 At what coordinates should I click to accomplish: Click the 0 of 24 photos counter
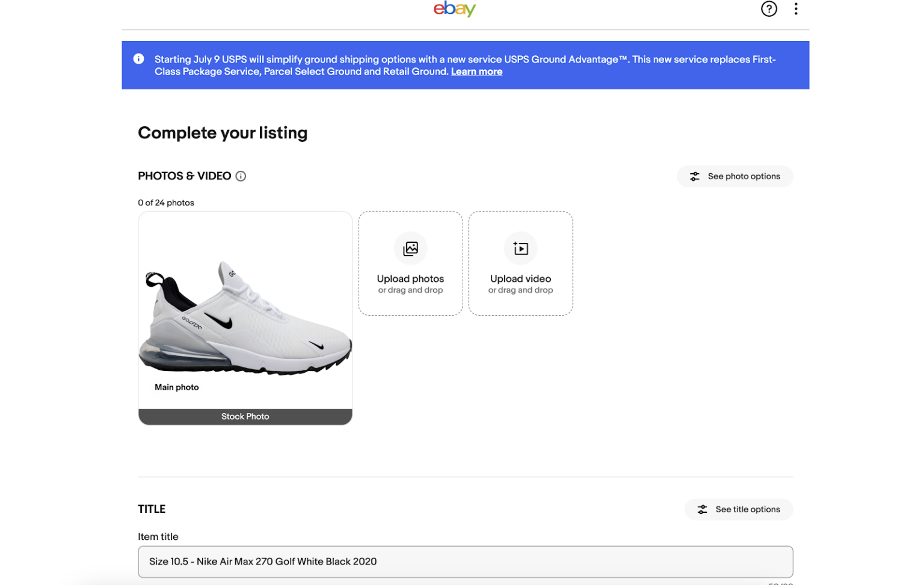(166, 203)
